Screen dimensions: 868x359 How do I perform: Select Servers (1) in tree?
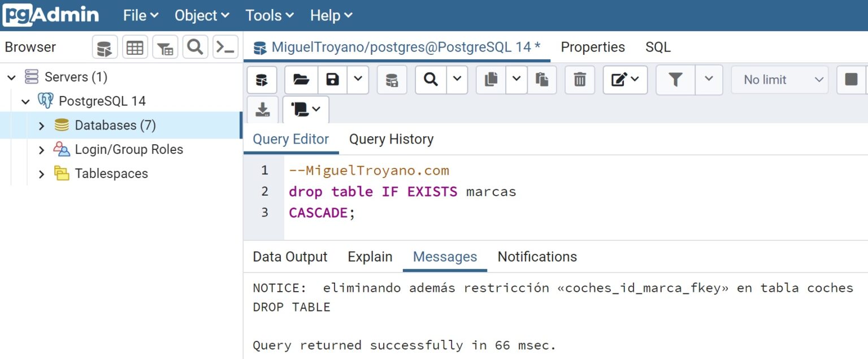(76, 77)
